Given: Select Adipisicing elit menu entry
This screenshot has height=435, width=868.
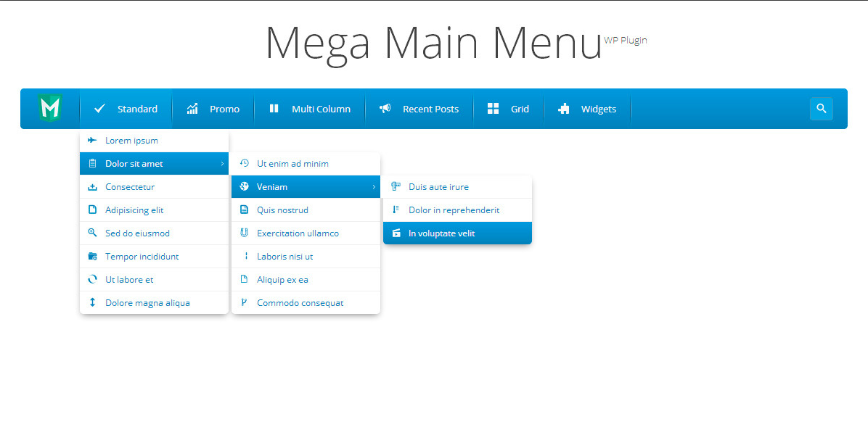Looking at the screenshot, I should (x=154, y=210).
